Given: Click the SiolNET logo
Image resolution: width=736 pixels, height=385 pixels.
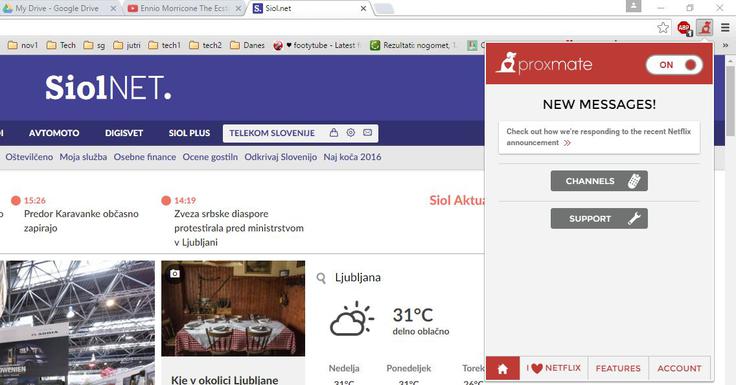Looking at the screenshot, I should click(108, 88).
